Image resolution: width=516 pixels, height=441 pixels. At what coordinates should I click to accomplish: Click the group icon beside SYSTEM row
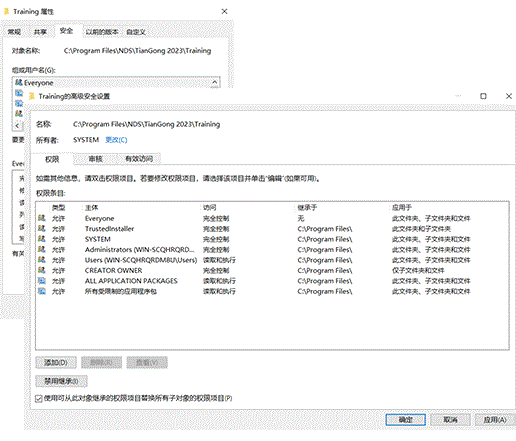(x=42, y=239)
